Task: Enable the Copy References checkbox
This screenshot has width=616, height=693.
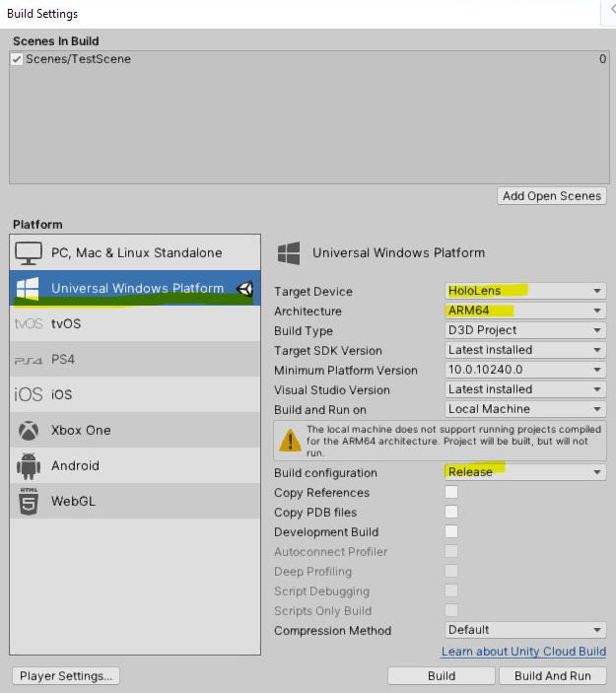Action: coord(451,492)
